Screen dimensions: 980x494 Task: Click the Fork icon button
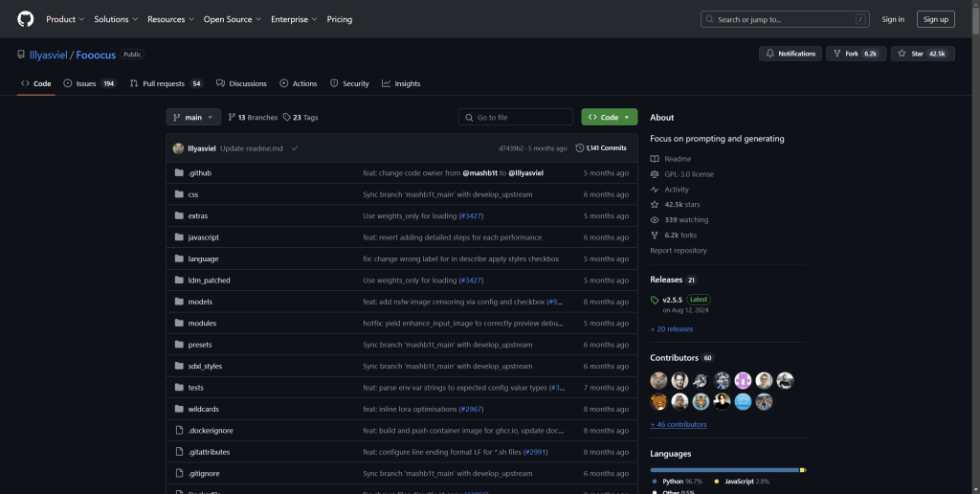point(836,54)
